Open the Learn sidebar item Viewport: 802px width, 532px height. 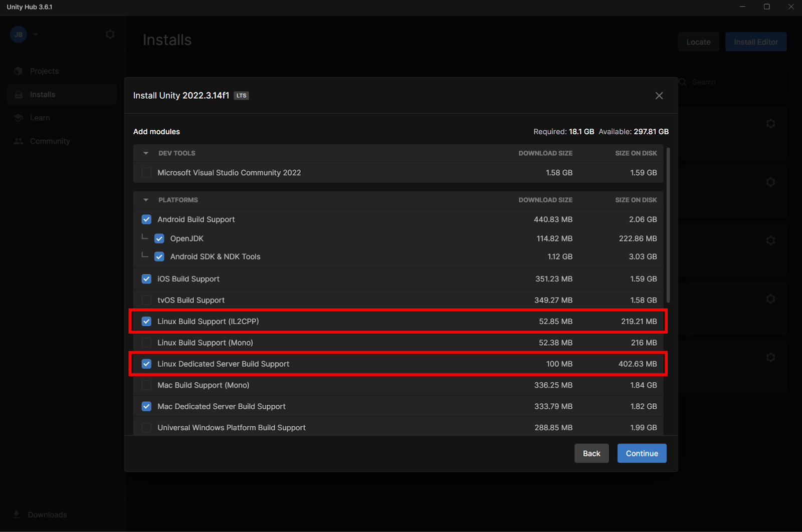[x=62, y=118]
